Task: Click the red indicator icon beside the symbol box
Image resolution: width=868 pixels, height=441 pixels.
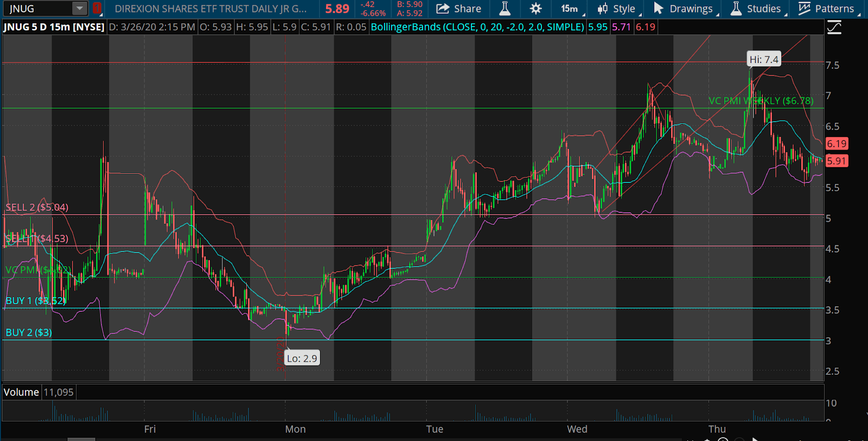Action: [x=97, y=9]
